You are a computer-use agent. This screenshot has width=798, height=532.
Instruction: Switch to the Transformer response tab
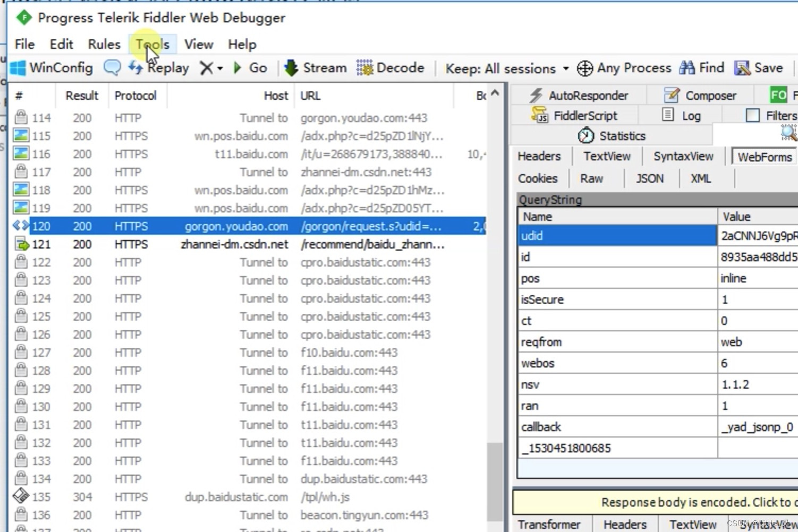[549, 524]
